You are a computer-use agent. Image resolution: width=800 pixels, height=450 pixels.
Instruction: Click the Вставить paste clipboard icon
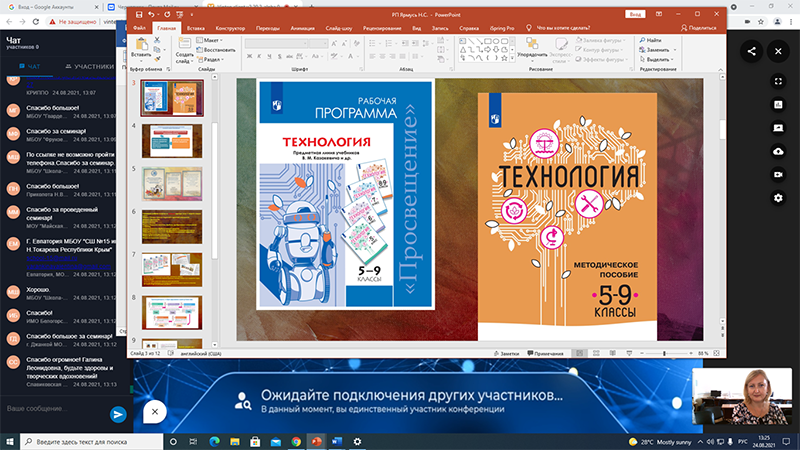[141, 44]
